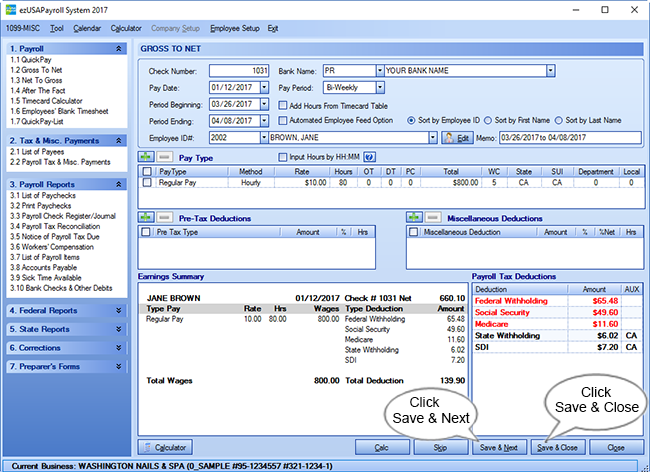Click the help icon beside Input Hours

coord(369,156)
